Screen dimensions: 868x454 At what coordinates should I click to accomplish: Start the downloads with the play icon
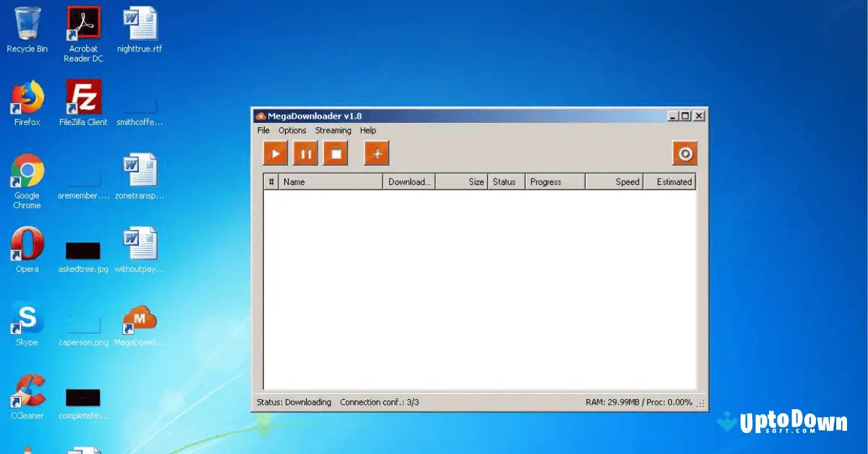pos(274,153)
